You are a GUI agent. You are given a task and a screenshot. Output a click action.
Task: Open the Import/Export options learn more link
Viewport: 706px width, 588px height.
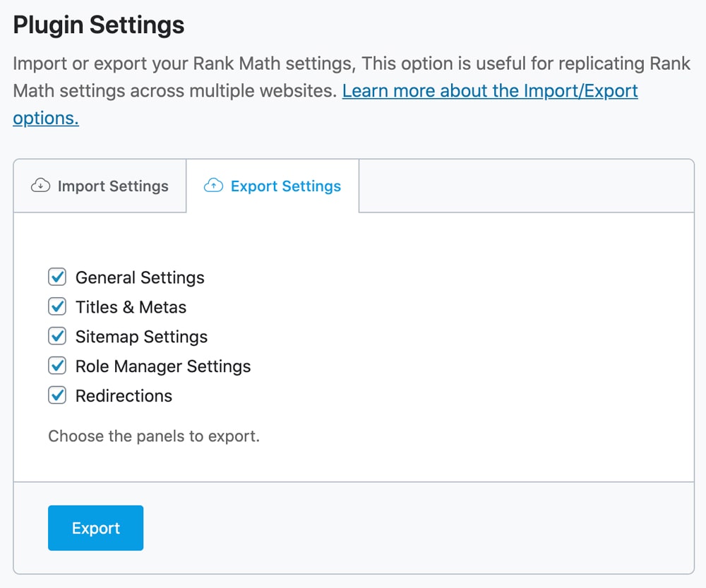point(490,90)
